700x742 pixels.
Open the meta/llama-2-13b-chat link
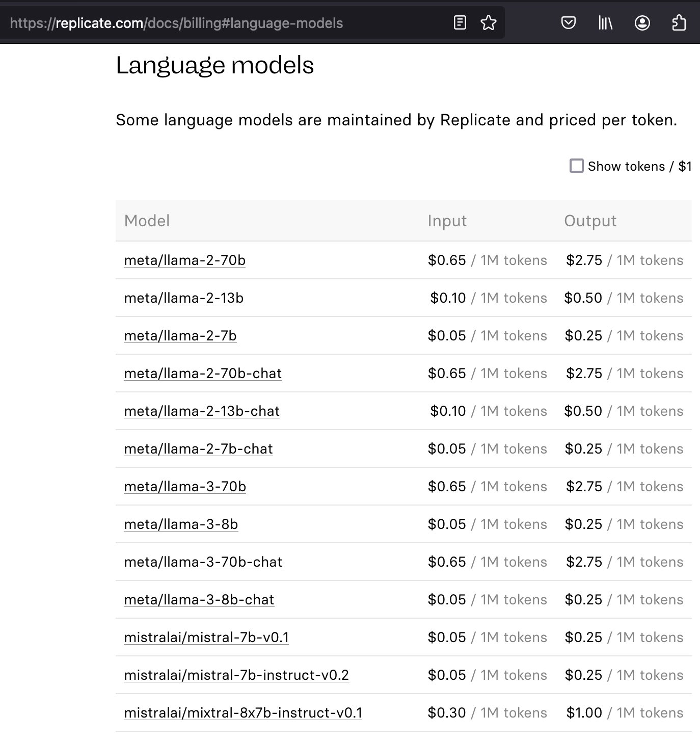click(202, 411)
